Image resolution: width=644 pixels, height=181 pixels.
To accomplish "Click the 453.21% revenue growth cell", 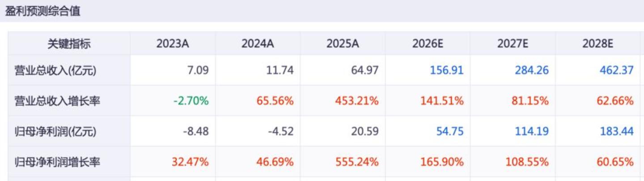I will 357,101.
